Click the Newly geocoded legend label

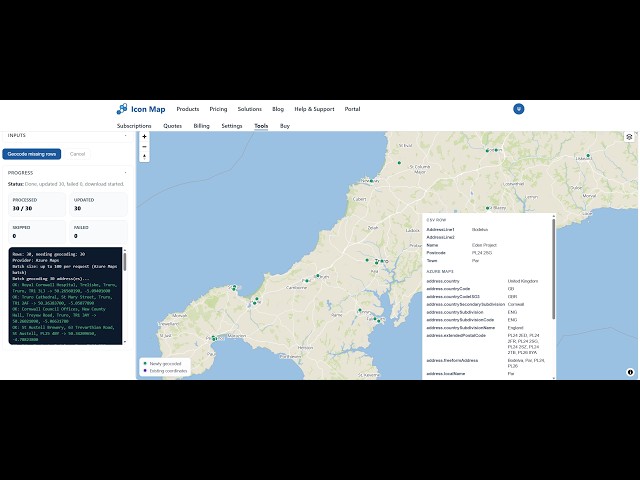[165, 364]
